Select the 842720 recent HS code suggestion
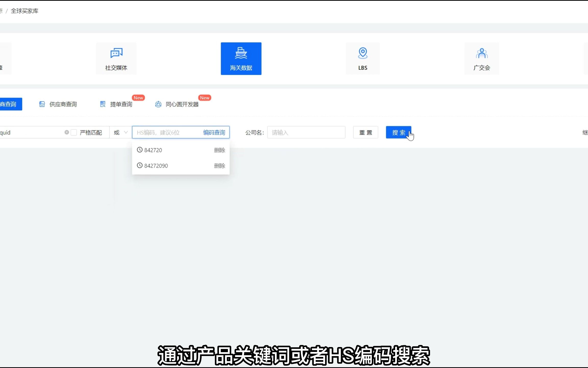This screenshot has height=368, width=588. pyautogui.click(x=153, y=150)
